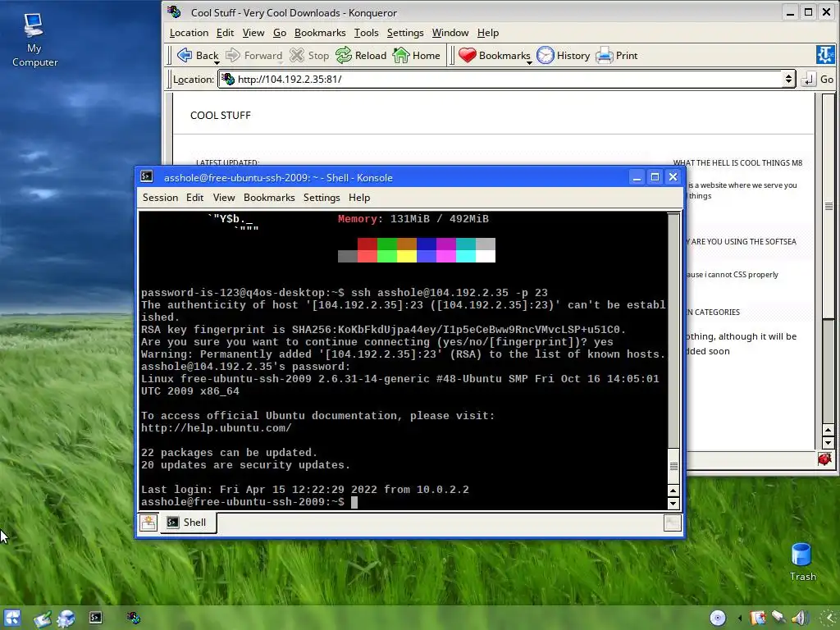
Task: Click the red bug icon in Konqueror status bar
Action: (824, 459)
